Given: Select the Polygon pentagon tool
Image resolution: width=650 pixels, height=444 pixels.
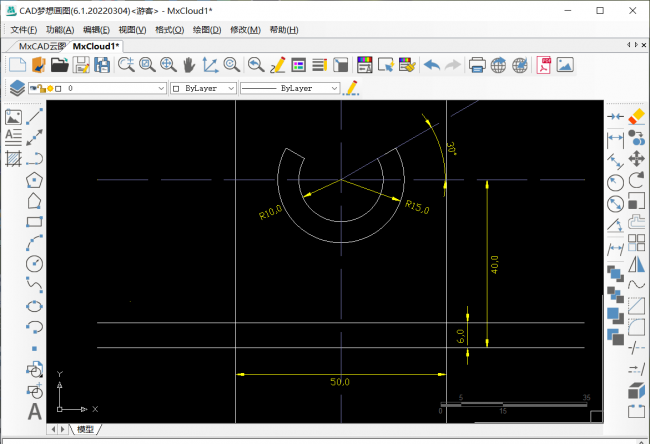Looking at the screenshot, I should point(34,180).
